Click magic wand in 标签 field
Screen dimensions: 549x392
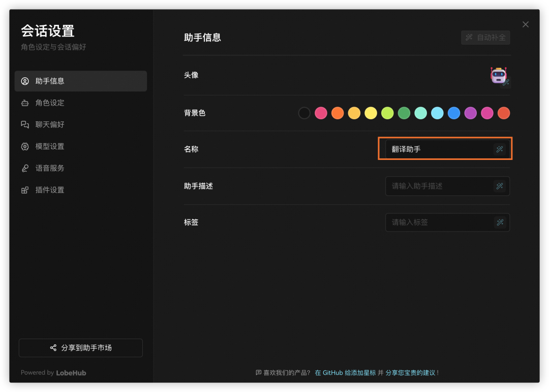pos(500,222)
